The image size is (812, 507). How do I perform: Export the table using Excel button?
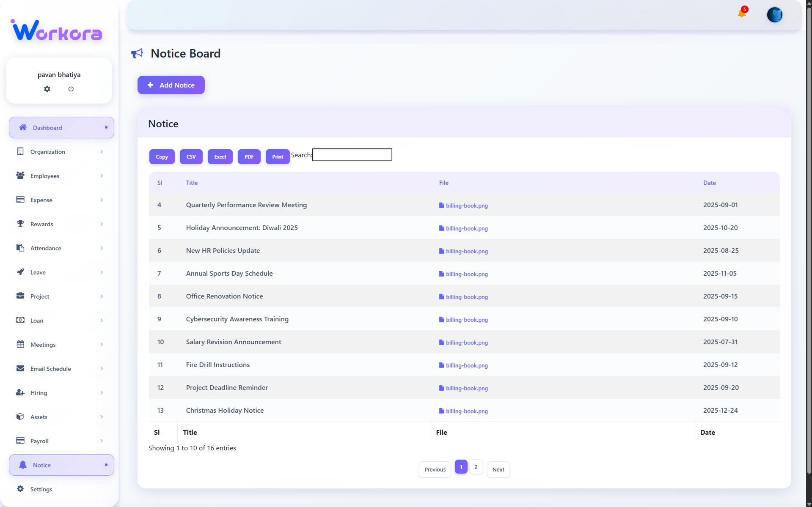[220, 156]
